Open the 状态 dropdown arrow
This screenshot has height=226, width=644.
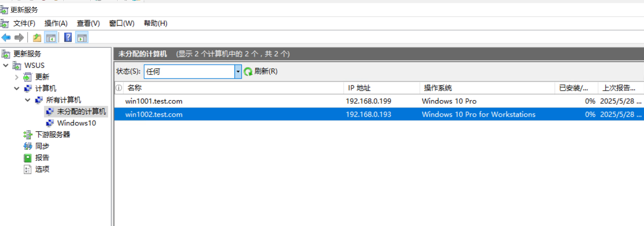[238, 71]
